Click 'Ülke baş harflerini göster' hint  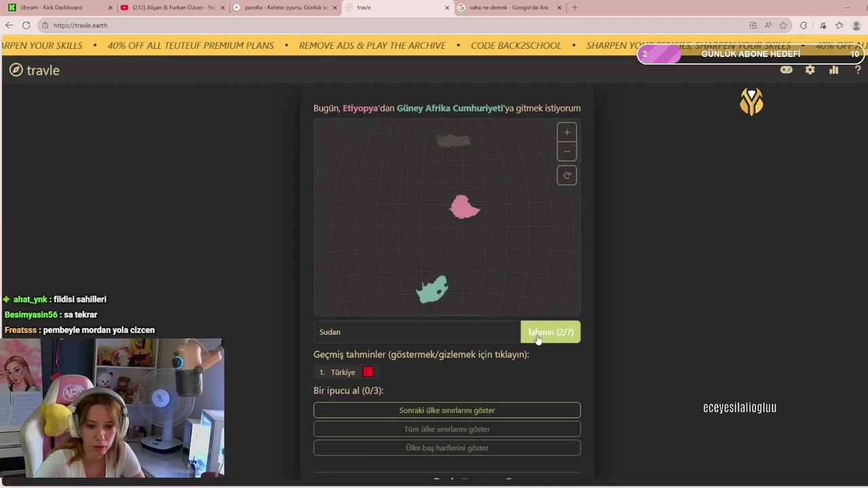(x=447, y=448)
